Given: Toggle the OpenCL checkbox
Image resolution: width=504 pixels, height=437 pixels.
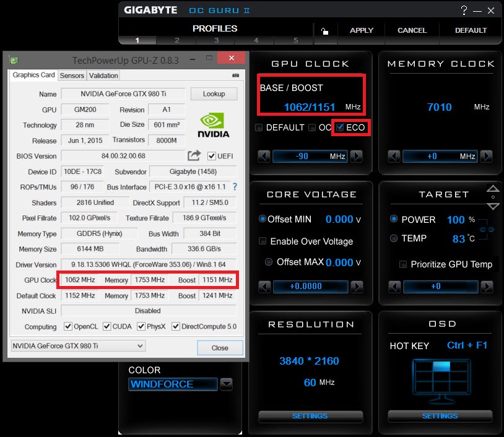Looking at the screenshot, I should (68, 326).
